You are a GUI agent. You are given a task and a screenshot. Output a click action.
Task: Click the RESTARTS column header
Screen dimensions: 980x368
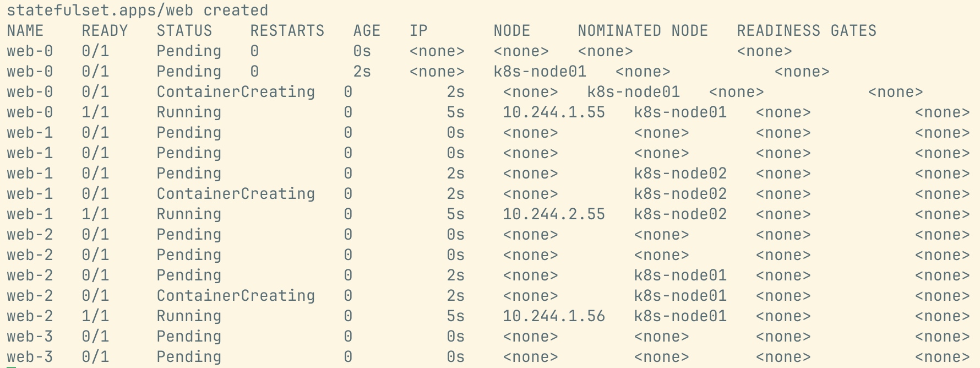(287, 31)
